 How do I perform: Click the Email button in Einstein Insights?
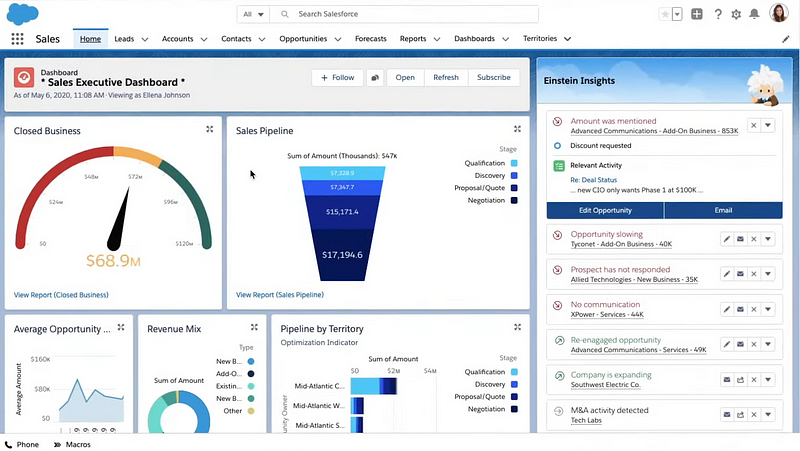(723, 210)
